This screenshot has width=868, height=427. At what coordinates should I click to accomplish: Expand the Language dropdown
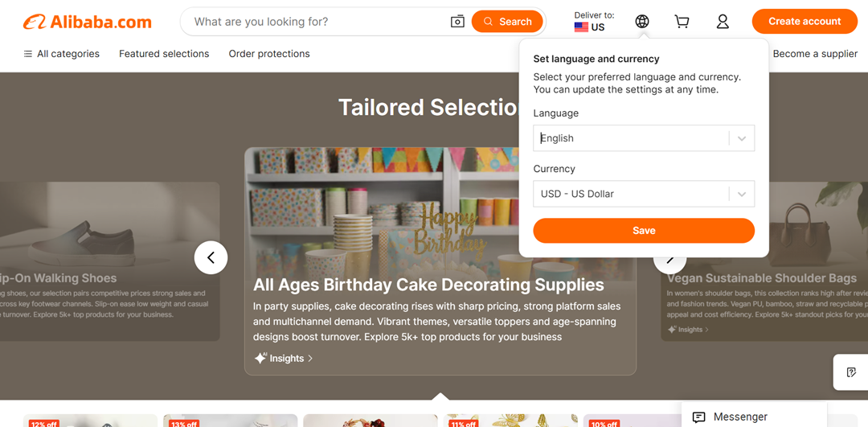point(644,138)
